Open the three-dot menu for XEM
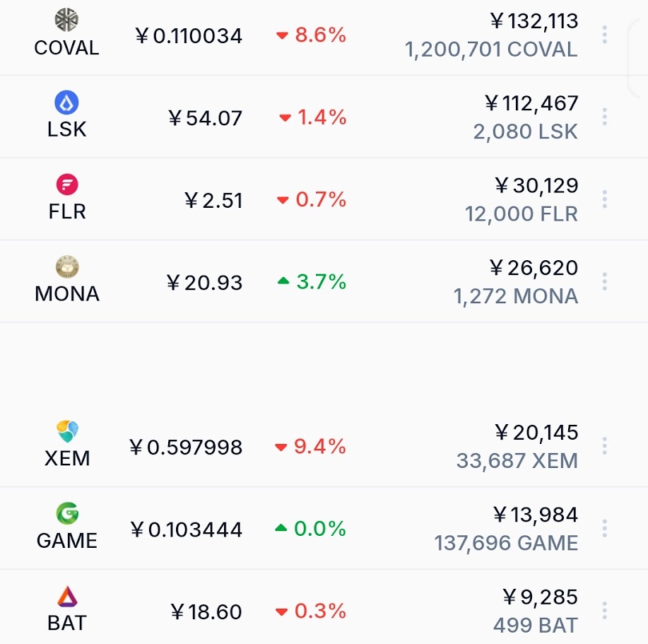This screenshot has width=648, height=644. click(604, 446)
